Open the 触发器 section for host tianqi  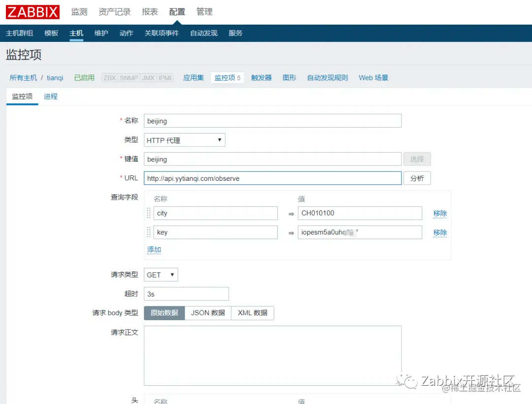tap(261, 77)
